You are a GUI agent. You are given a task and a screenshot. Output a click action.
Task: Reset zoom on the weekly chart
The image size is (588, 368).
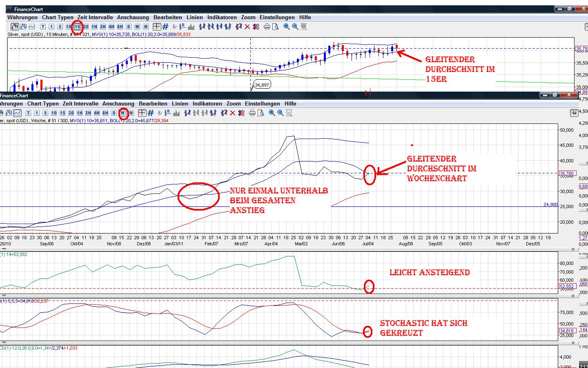pyautogui.click(x=289, y=113)
